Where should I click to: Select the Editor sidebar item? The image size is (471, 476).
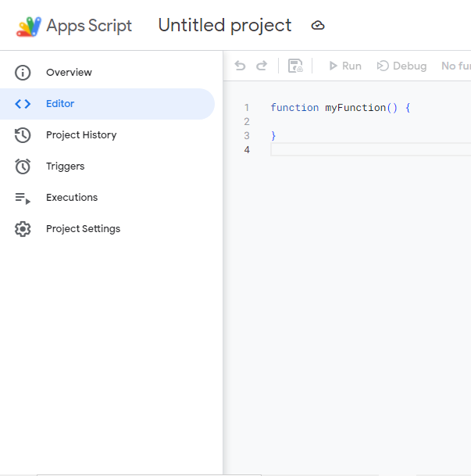pyautogui.click(x=107, y=104)
